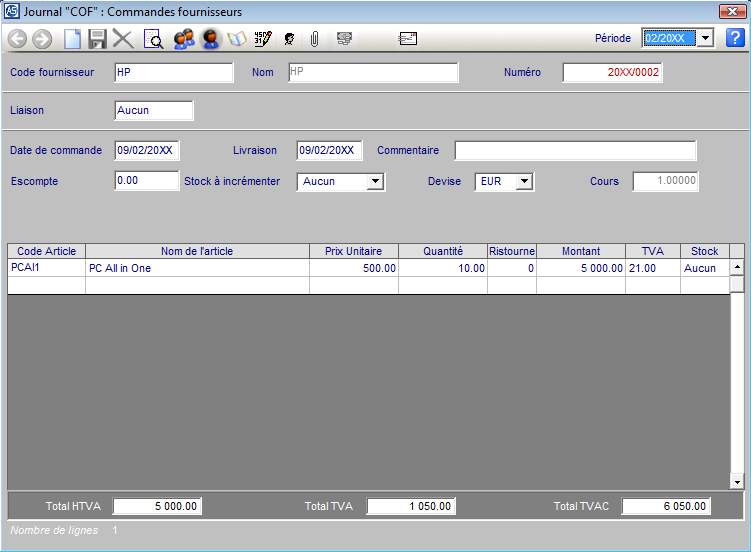Viewport: 751px width, 552px height.
Task: Create a new document with blank page icon
Action: [72, 39]
